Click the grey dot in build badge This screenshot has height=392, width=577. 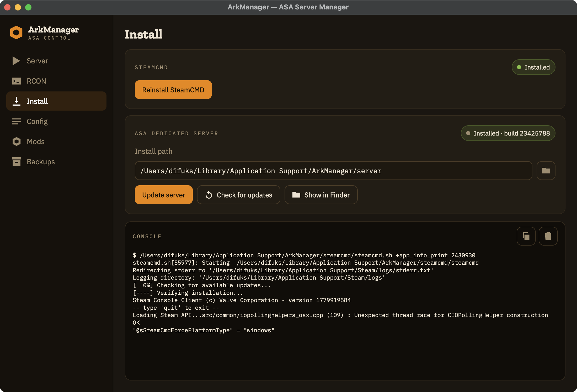468,133
